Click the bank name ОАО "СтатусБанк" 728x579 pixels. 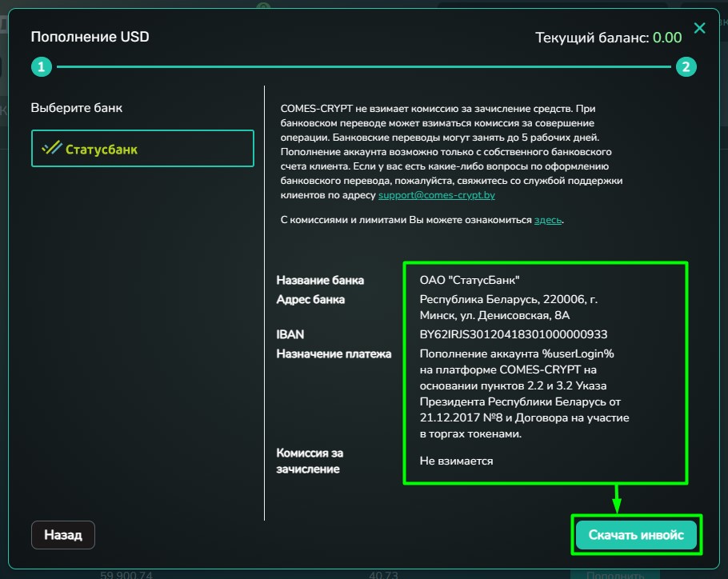[x=470, y=280]
